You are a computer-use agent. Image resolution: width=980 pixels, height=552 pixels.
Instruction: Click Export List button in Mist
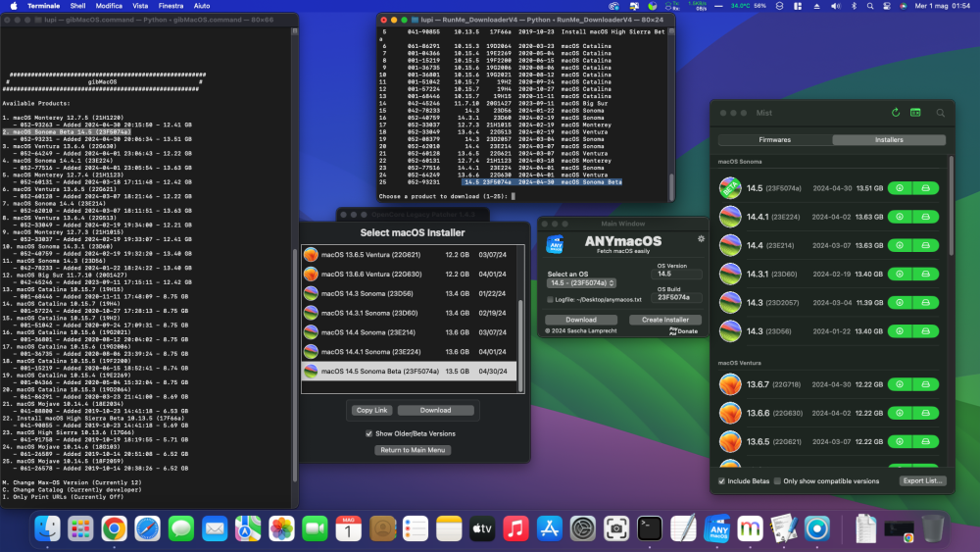coord(922,480)
